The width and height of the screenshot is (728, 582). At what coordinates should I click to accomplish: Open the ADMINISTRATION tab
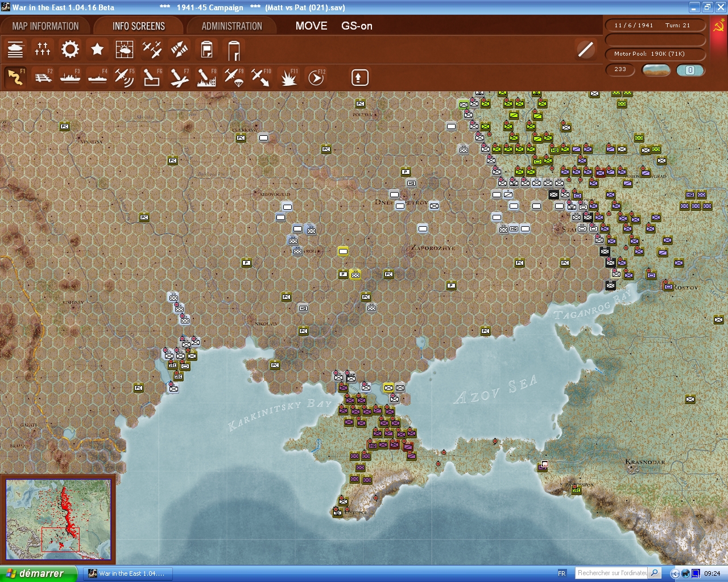pos(232,26)
